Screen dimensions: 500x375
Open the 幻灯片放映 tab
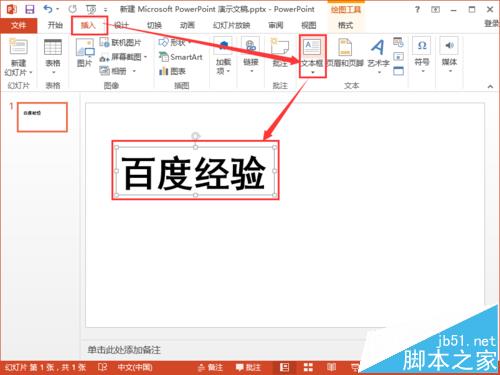231,25
